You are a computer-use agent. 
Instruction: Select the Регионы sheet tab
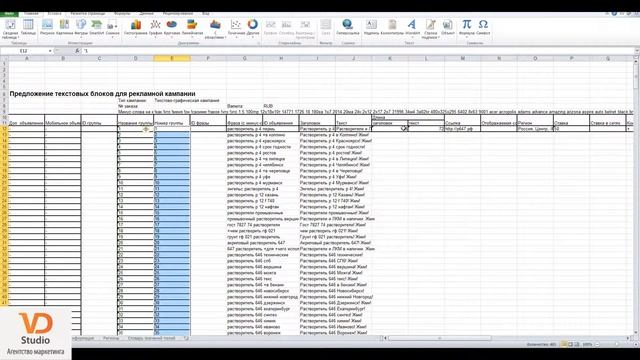pos(111,338)
